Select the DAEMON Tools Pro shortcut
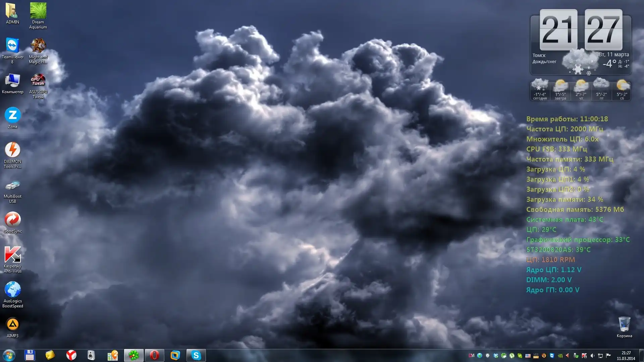 click(x=12, y=150)
